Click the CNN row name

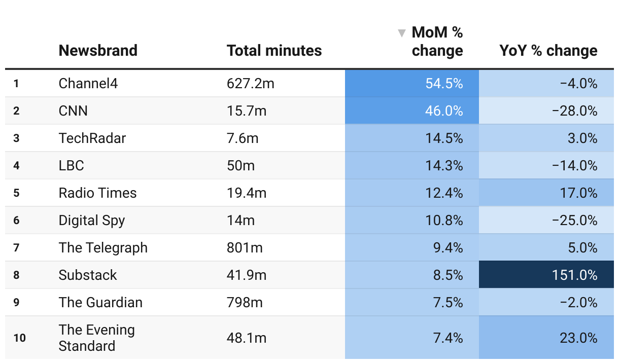click(x=73, y=111)
